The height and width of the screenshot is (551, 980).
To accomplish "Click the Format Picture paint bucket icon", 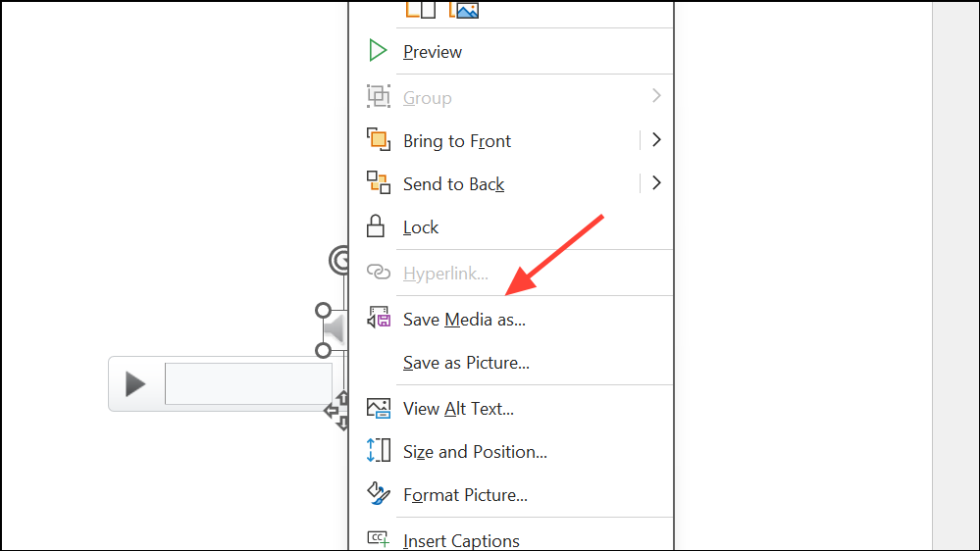I will point(378,494).
